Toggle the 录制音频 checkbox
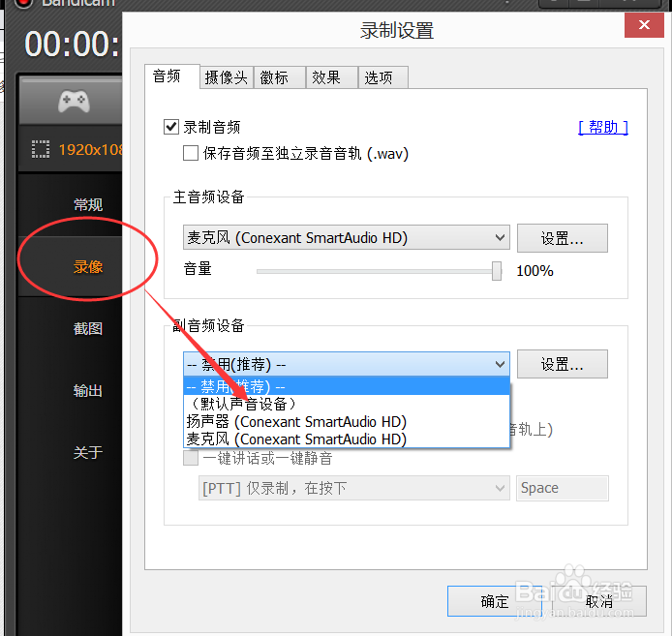Viewport: 672px width, 636px height. tap(171, 127)
